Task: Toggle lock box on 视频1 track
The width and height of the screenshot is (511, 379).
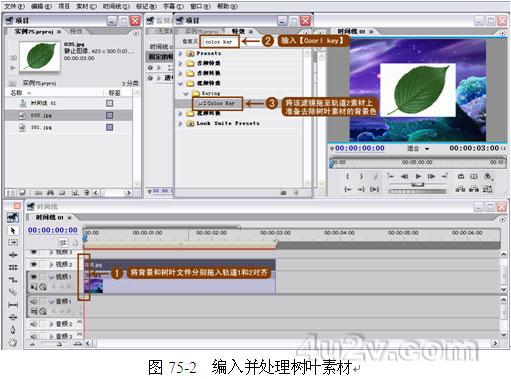Action: click(43, 277)
